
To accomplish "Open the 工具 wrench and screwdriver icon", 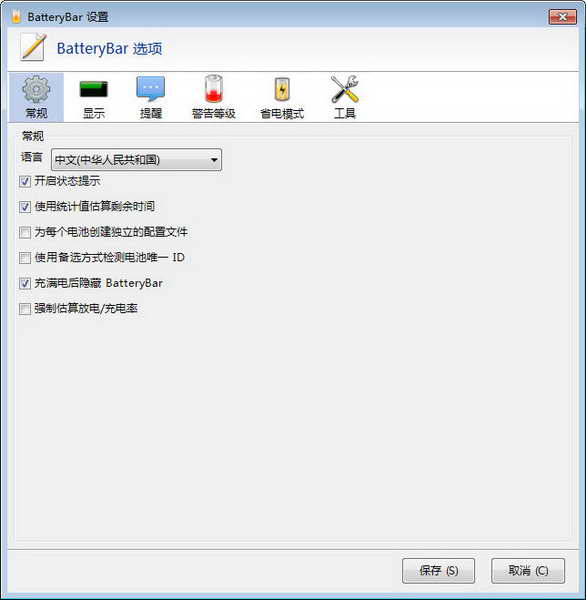I will coord(344,89).
